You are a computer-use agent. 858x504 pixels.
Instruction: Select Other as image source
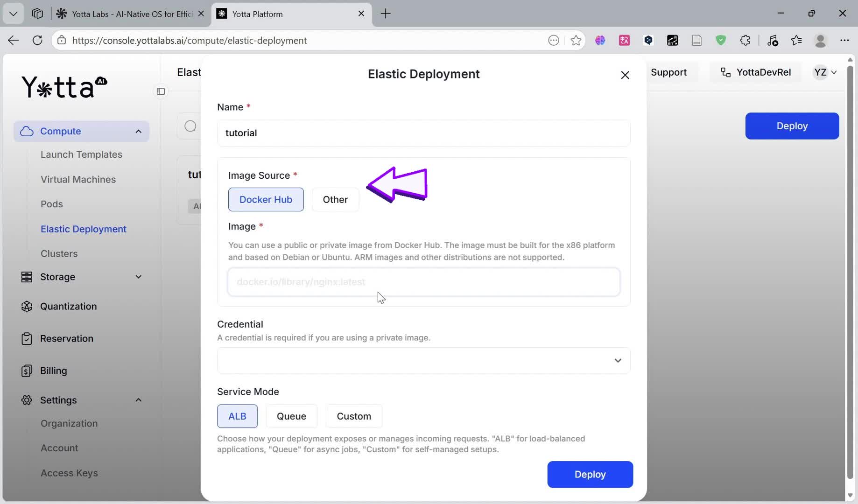335,200
